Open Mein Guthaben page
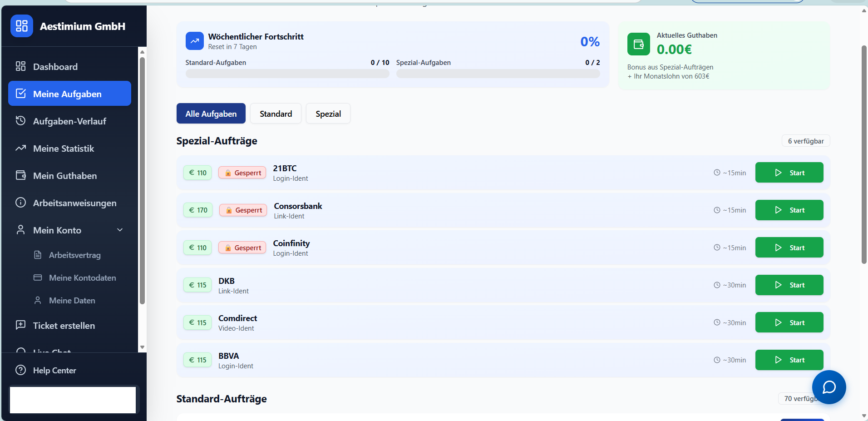868x421 pixels. click(x=69, y=176)
